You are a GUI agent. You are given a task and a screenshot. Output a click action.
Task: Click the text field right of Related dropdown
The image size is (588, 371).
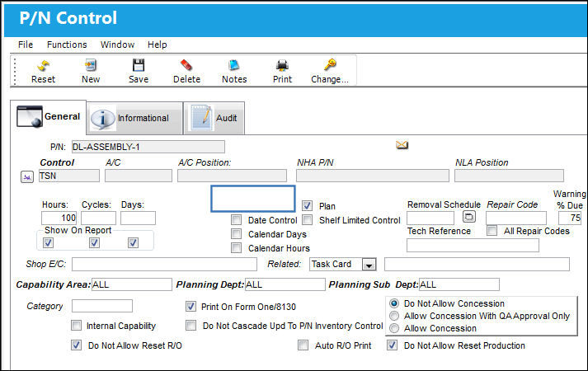pyautogui.click(x=477, y=264)
